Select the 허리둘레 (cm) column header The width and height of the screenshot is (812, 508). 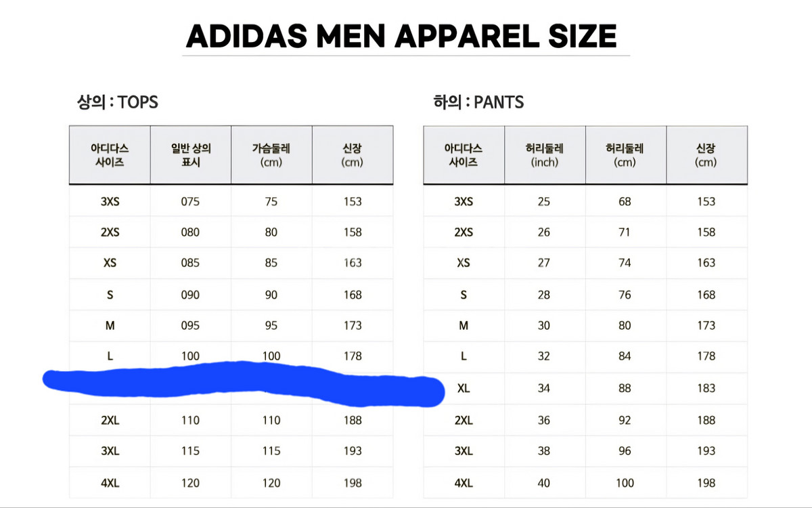click(x=625, y=155)
